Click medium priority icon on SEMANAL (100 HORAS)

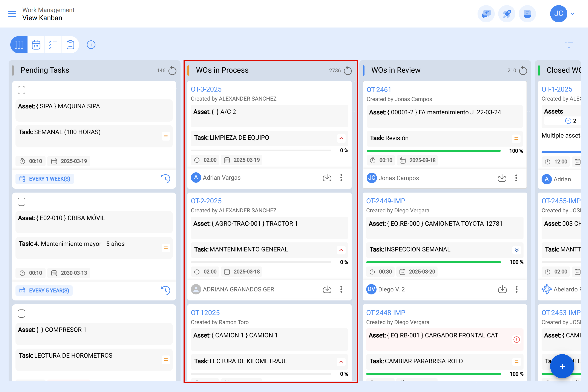(x=165, y=136)
